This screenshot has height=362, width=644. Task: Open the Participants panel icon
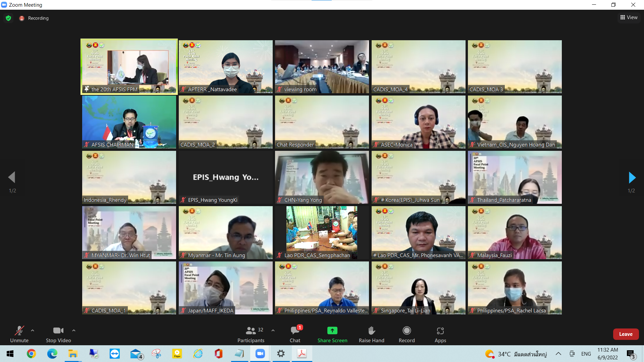251,331
